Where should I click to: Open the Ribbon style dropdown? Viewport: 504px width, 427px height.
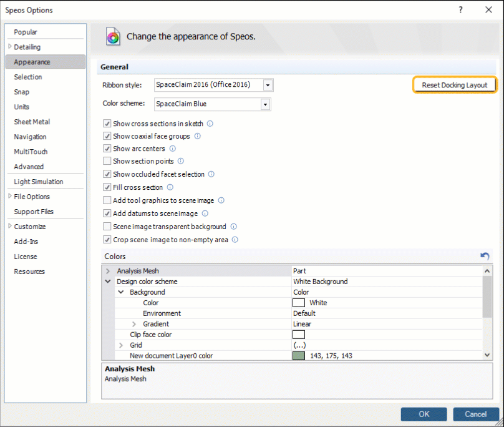268,85
